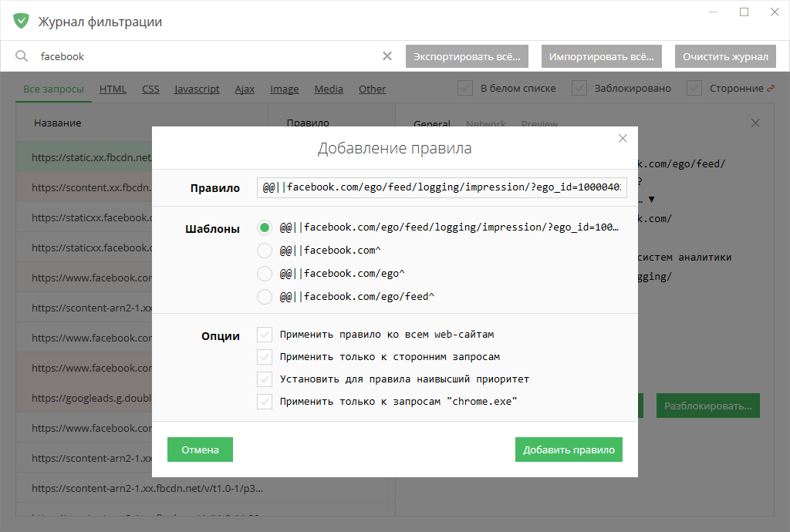Edit the Правило rule text field

(441, 187)
